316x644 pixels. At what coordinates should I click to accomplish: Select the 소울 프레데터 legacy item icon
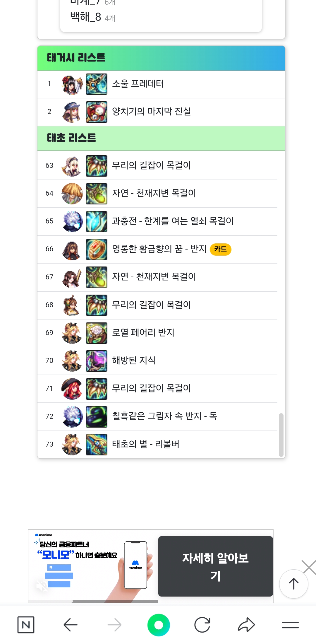97,84
